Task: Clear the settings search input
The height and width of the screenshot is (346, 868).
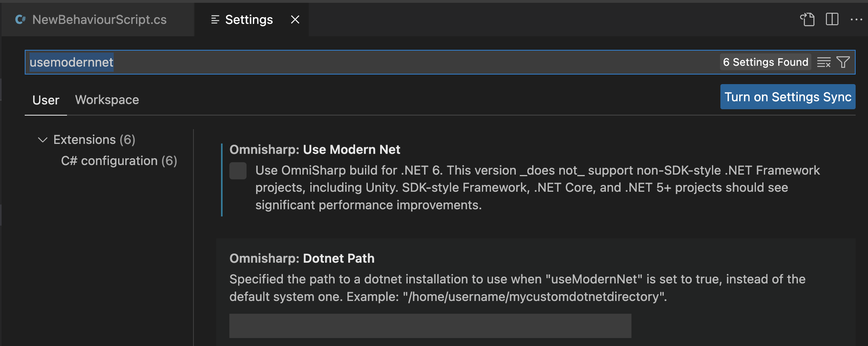Action: click(824, 62)
